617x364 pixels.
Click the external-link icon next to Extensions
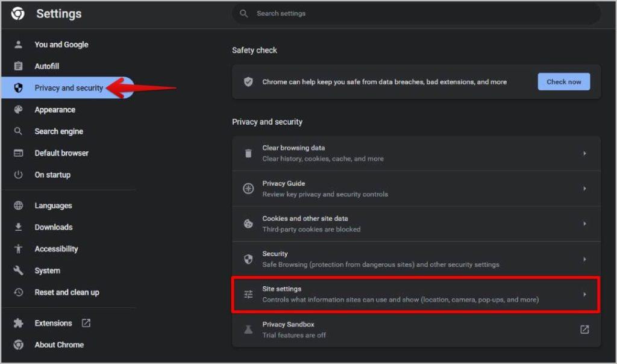(x=86, y=323)
